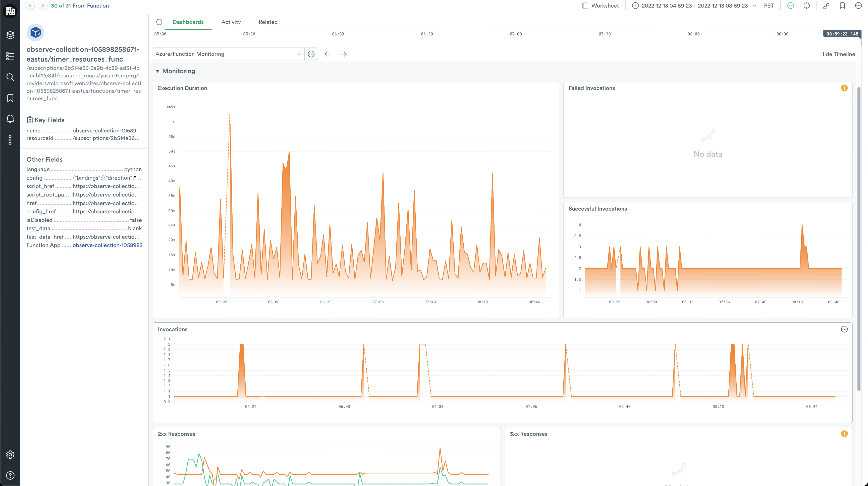868x486 pixels.
Task: Open the settings gear in sidebar
Action: point(10,455)
